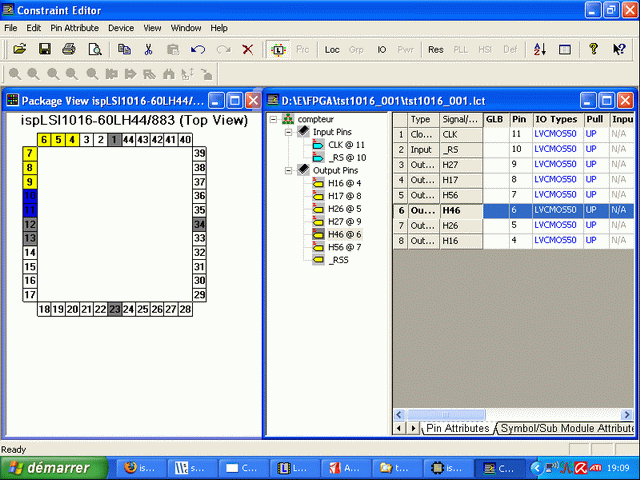Open the Package View chip icon
The height and width of the screenshot is (480, 640).
coord(279,49)
